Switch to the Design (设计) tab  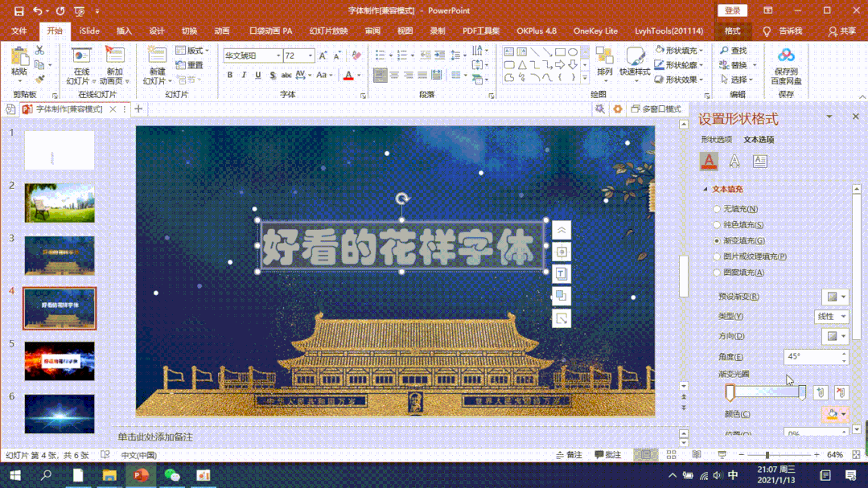157,31
